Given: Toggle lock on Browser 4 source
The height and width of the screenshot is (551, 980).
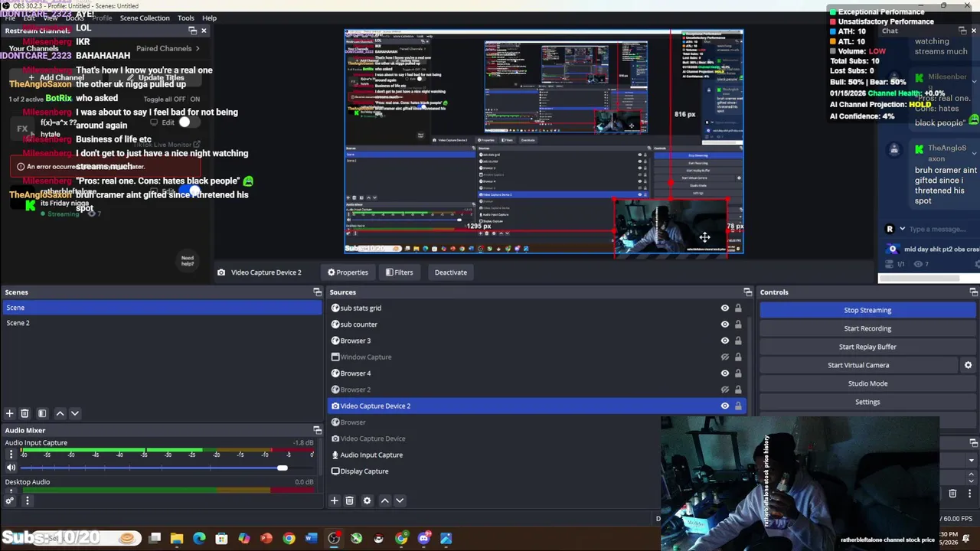Looking at the screenshot, I should tap(738, 373).
